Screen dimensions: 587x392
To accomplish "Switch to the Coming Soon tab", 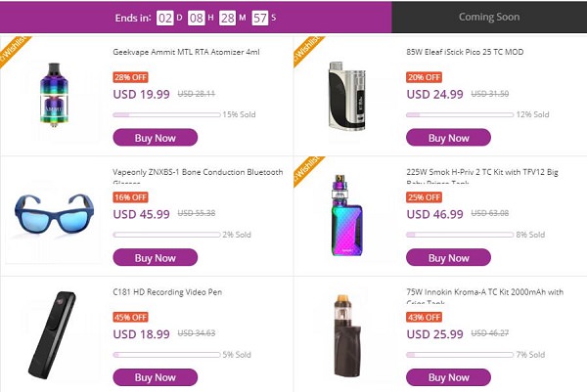I will [x=489, y=17].
